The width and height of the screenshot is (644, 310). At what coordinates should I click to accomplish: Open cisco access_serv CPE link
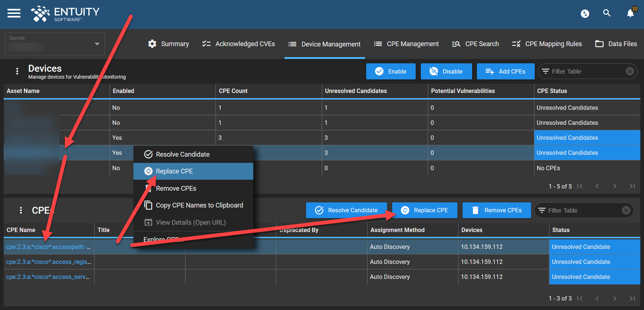click(x=48, y=277)
